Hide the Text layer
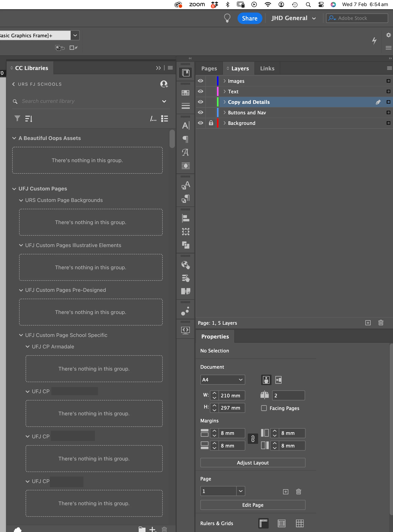This screenshot has width=393, height=532. point(201,91)
